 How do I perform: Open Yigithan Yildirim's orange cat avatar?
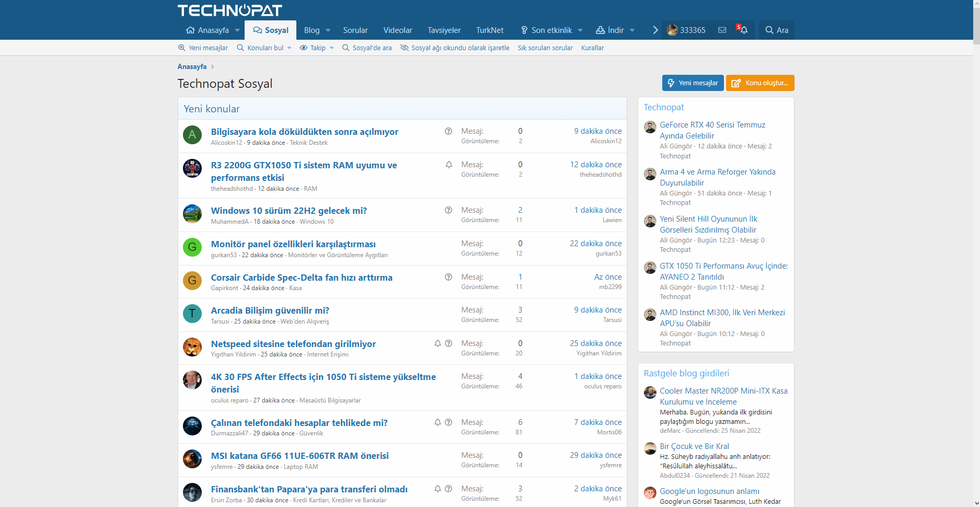(x=192, y=347)
